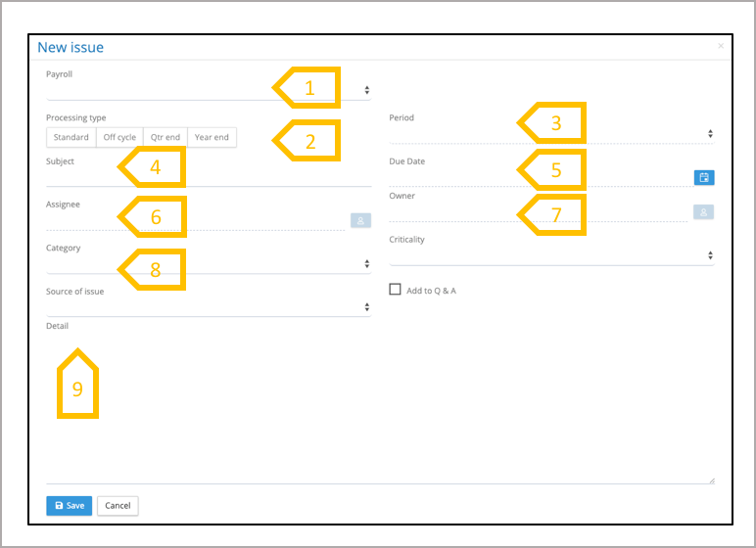Select the Standard processing type

(x=71, y=138)
